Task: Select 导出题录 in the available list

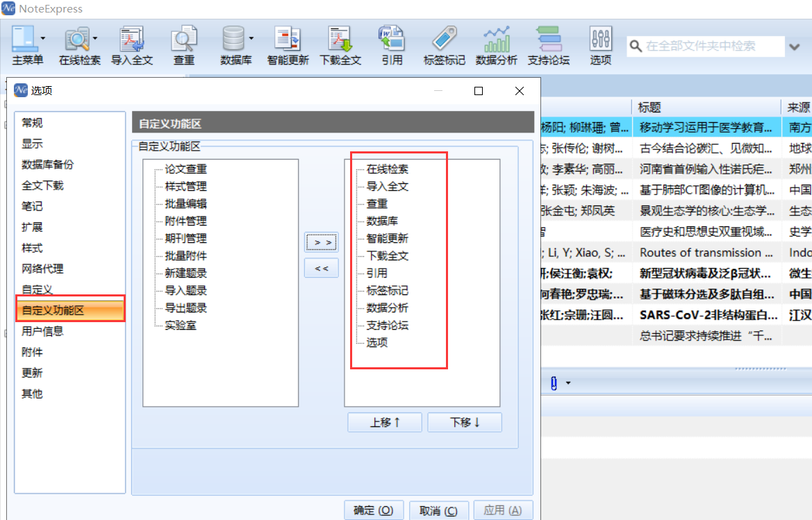Action: 185,308
